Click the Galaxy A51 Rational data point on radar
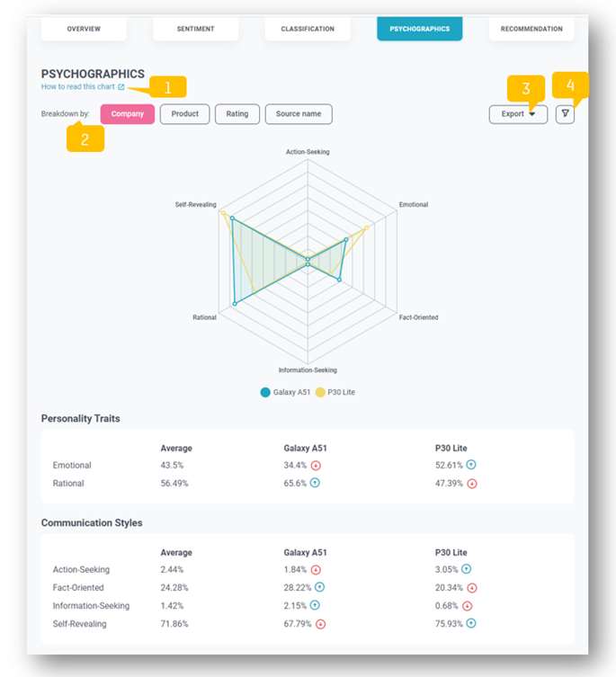 235,304
